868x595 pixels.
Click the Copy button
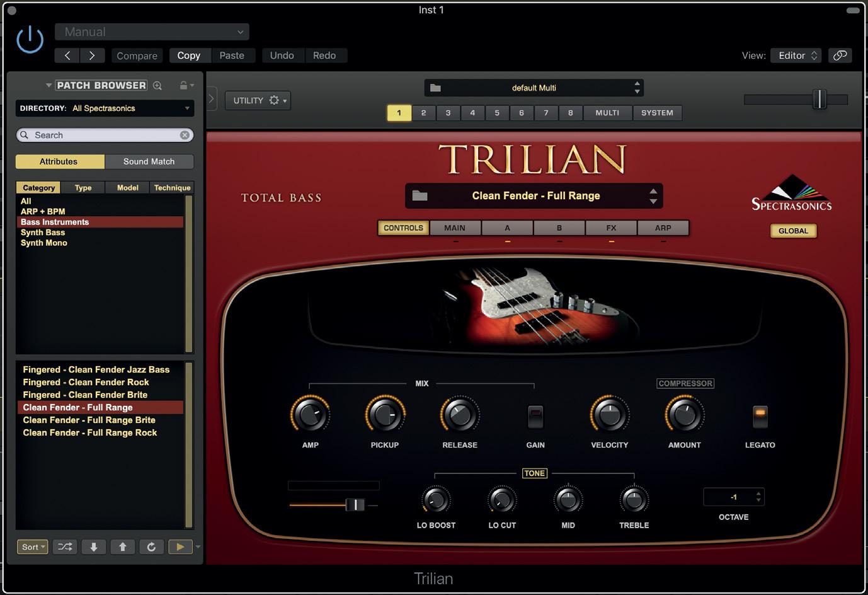(189, 55)
